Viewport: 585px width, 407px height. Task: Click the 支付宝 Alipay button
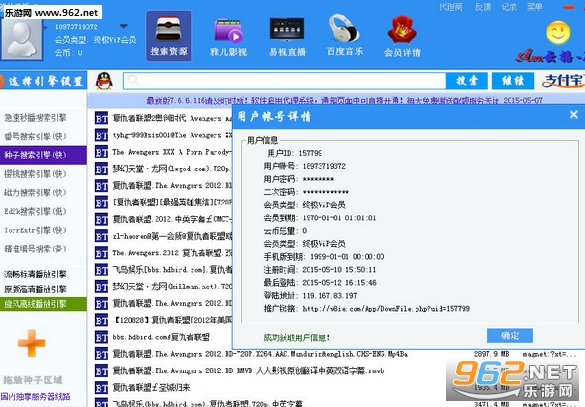562,81
